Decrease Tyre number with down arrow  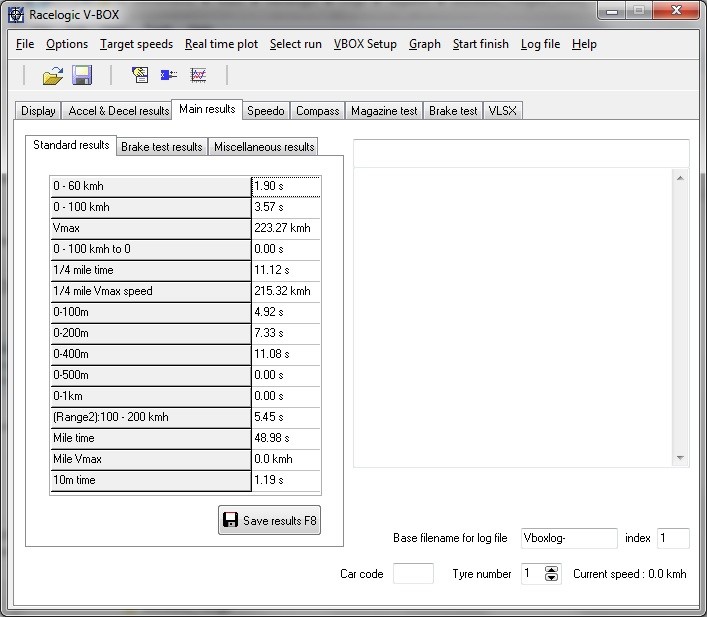click(551, 578)
